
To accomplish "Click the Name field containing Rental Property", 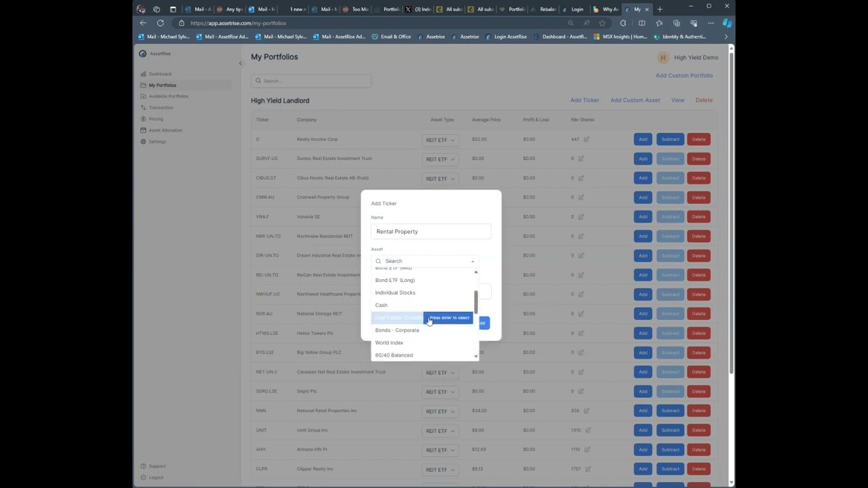I will (431, 232).
